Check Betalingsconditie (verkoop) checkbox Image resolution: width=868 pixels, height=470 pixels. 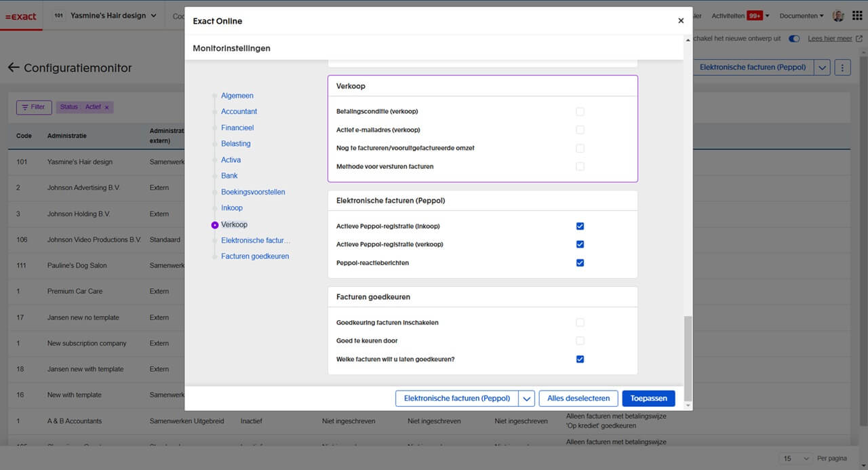[580, 111]
